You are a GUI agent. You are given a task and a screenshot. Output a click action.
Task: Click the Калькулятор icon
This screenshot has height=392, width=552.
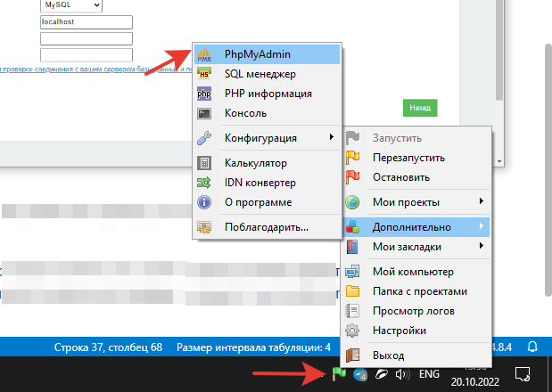tap(204, 163)
